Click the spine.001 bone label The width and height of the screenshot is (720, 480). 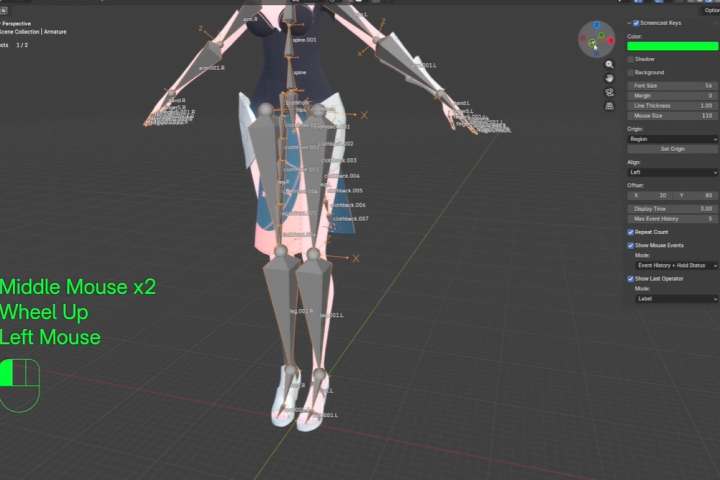pyautogui.click(x=304, y=40)
